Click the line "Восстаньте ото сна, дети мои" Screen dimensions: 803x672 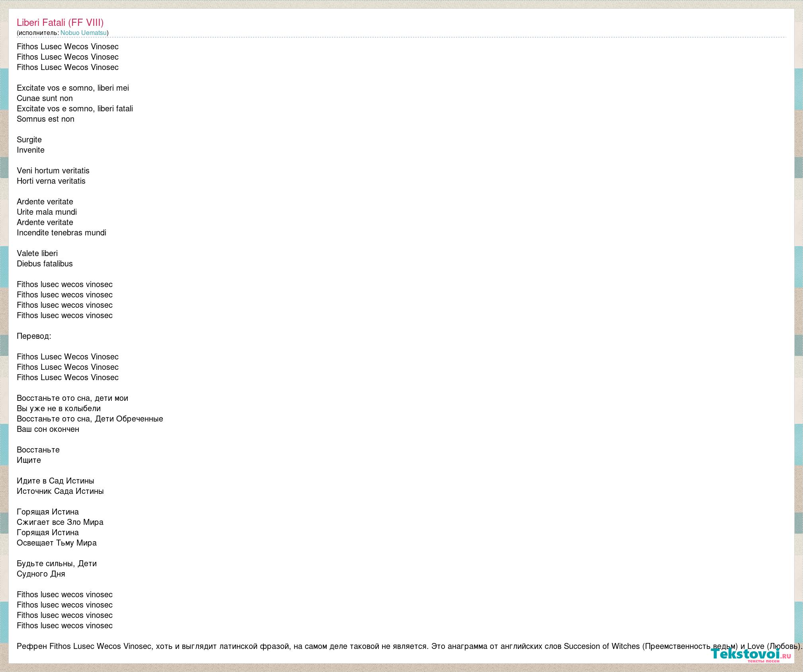pos(72,398)
